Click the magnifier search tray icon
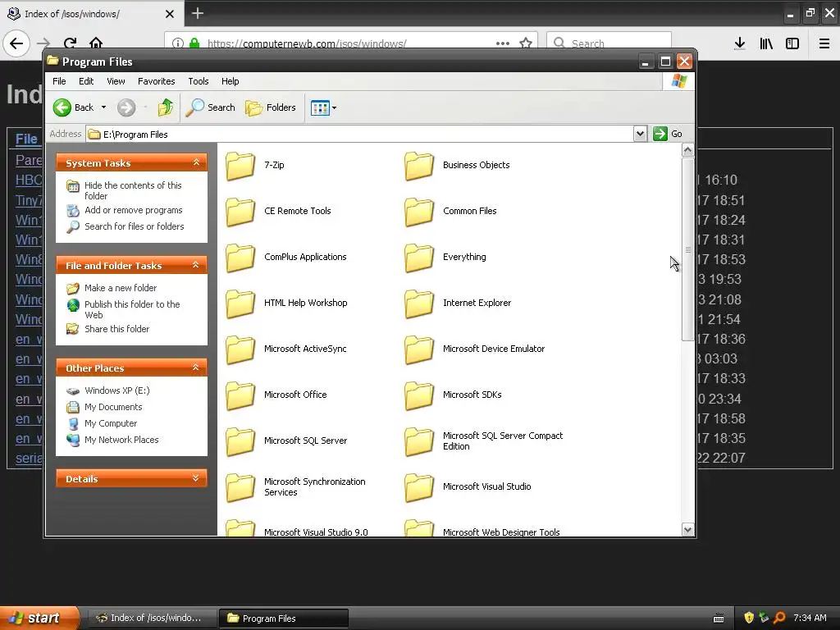The image size is (840, 630). click(x=779, y=618)
